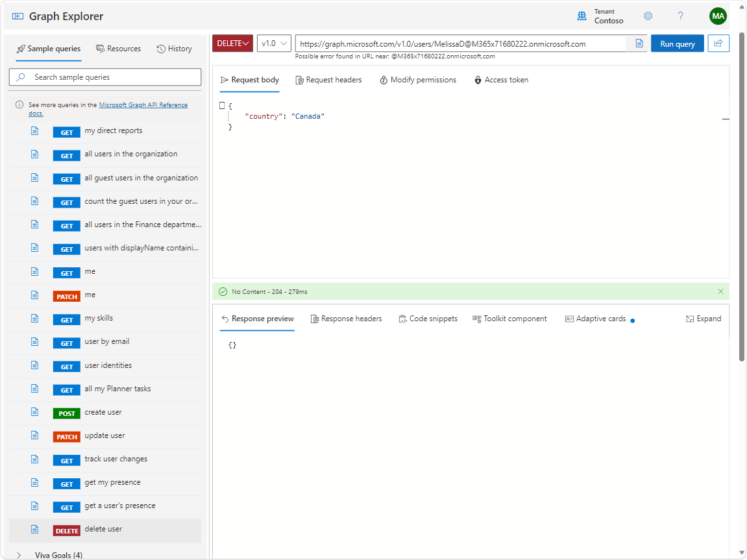The width and height of the screenshot is (747, 560).
Task: Click the 'Possible error found in URL' hint text
Action: tap(395, 56)
